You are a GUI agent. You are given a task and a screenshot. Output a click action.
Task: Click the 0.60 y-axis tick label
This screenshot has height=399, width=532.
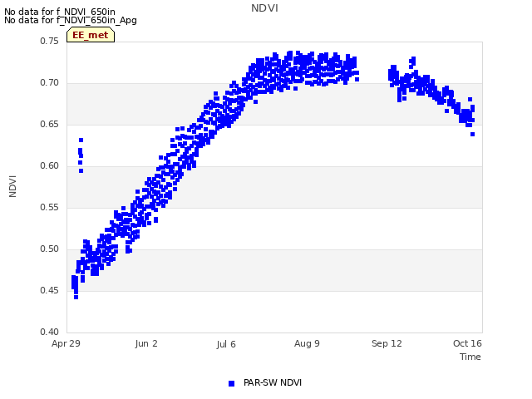(x=50, y=166)
